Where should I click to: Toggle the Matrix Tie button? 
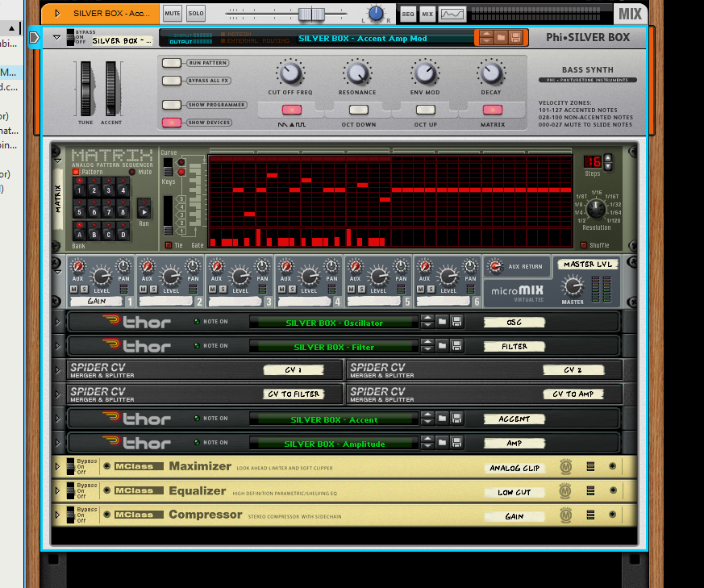pyautogui.click(x=169, y=245)
